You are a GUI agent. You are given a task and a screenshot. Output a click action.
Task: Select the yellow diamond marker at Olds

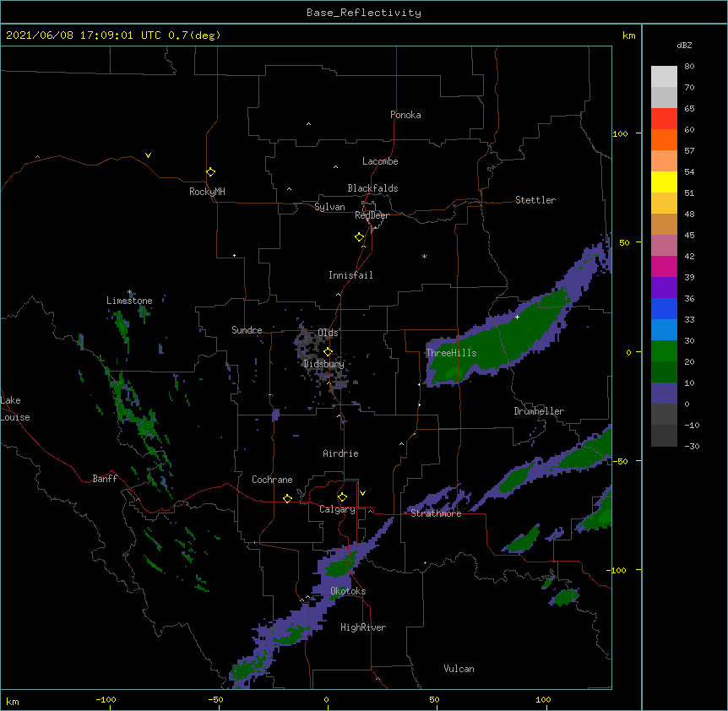click(328, 351)
